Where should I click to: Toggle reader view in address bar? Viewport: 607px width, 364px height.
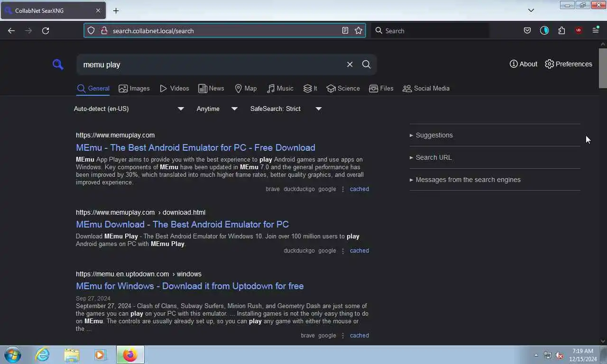click(345, 30)
